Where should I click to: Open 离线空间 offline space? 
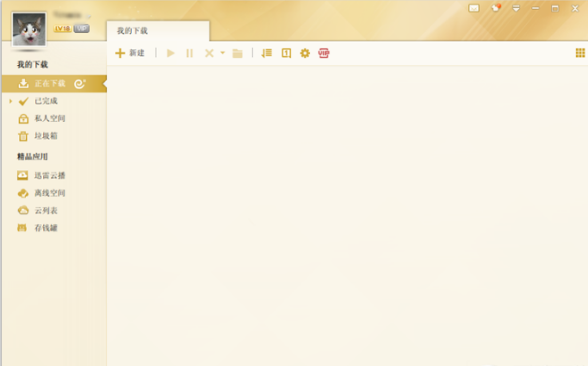(x=50, y=193)
